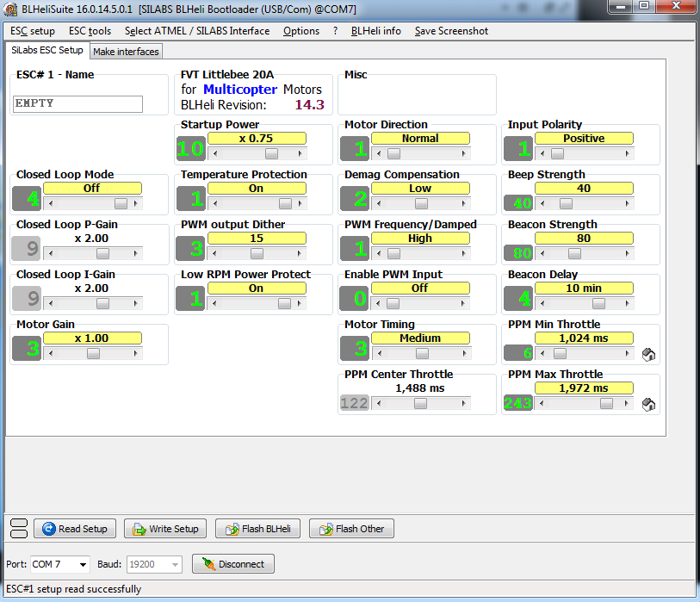Switch to the Make interfaces tab
The height and width of the screenshot is (602, 700).
click(126, 52)
